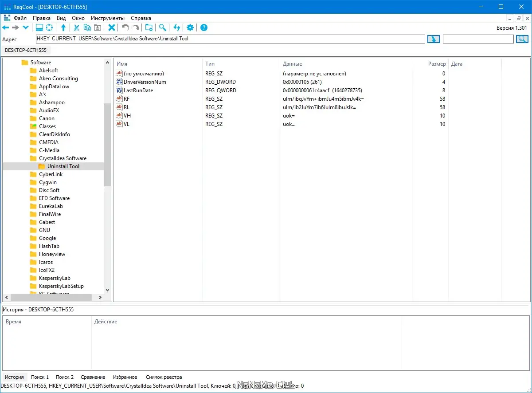
Task: Click into the Адрес registry path field
Action: tap(230, 39)
